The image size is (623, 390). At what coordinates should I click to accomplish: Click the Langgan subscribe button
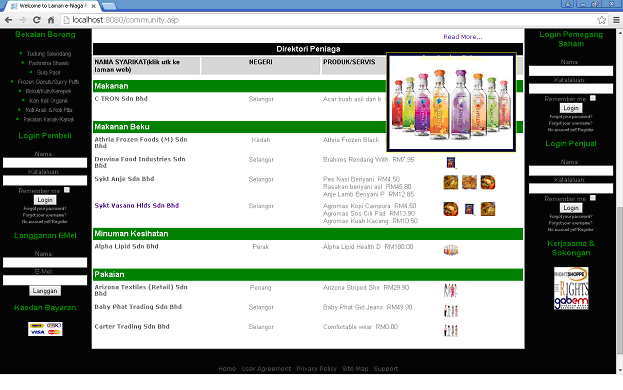point(45,291)
